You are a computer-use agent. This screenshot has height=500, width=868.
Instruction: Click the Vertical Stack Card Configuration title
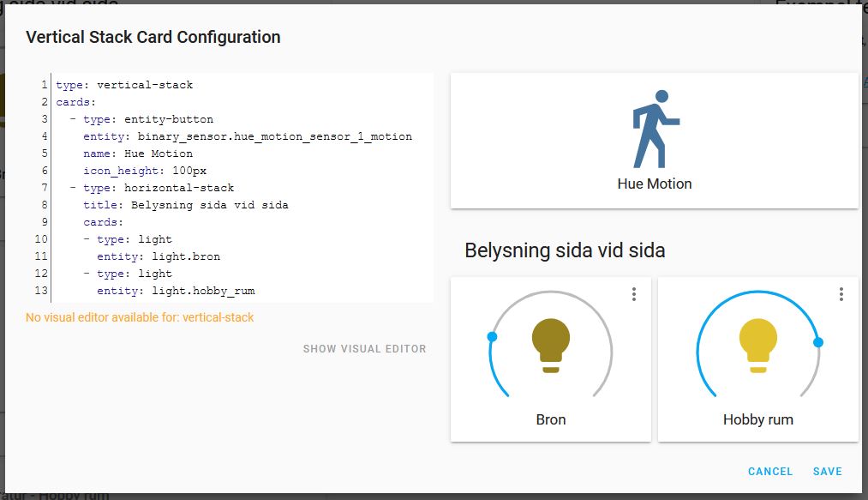[x=153, y=37]
